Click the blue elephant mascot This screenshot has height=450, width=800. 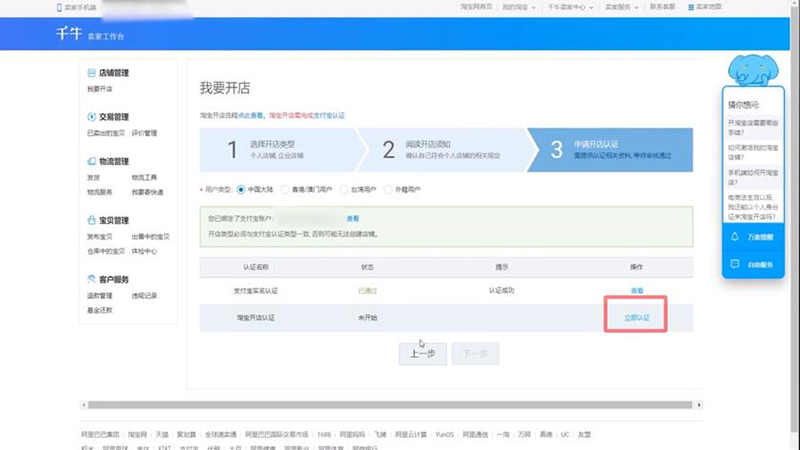(753, 69)
